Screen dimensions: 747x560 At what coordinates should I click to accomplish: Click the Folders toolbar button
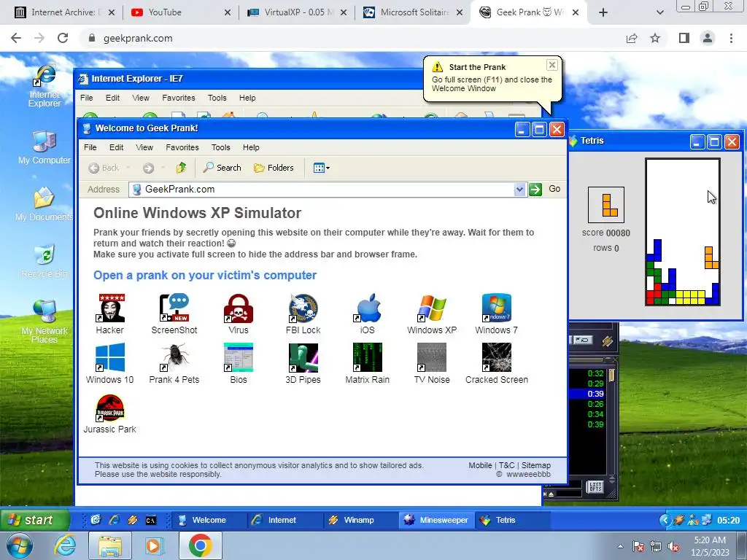coord(274,168)
